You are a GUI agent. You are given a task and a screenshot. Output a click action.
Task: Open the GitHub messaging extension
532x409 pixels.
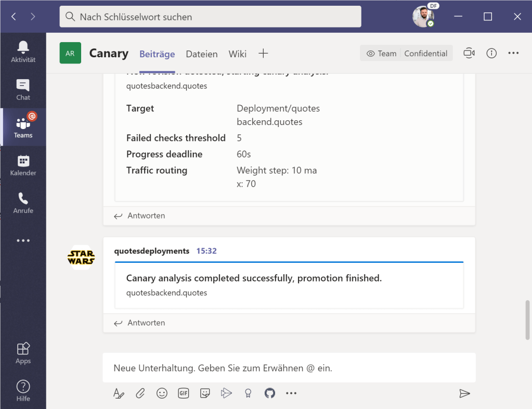(269, 393)
